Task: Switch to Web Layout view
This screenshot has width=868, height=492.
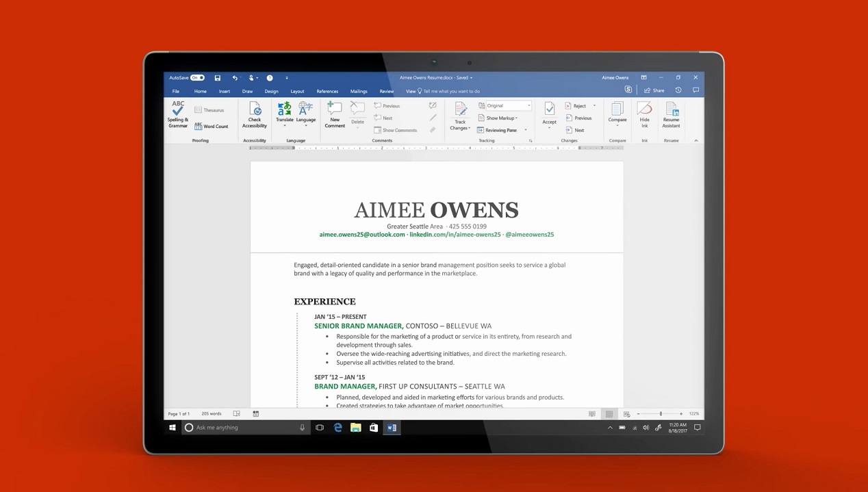Action: pyautogui.click(x=626, y=414)
